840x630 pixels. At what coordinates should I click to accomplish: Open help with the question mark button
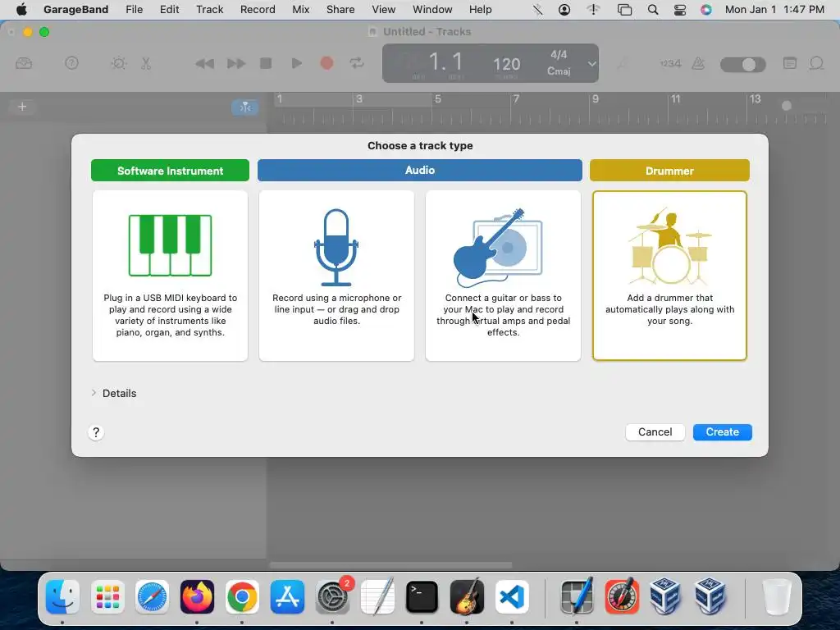(x=96, y=432)
